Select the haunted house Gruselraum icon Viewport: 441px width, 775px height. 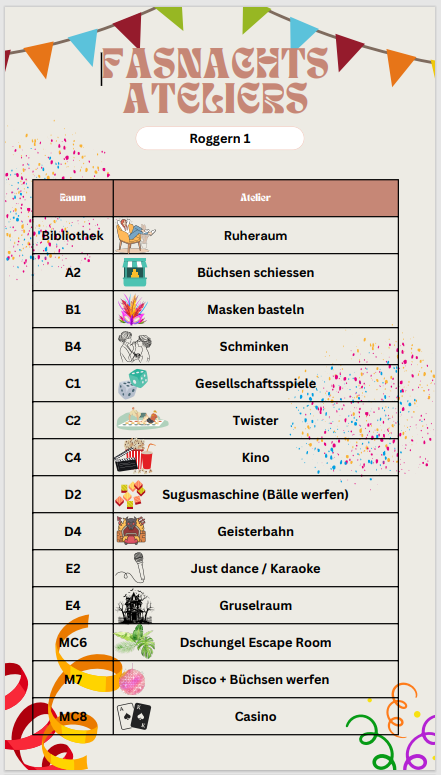(134, 605)
